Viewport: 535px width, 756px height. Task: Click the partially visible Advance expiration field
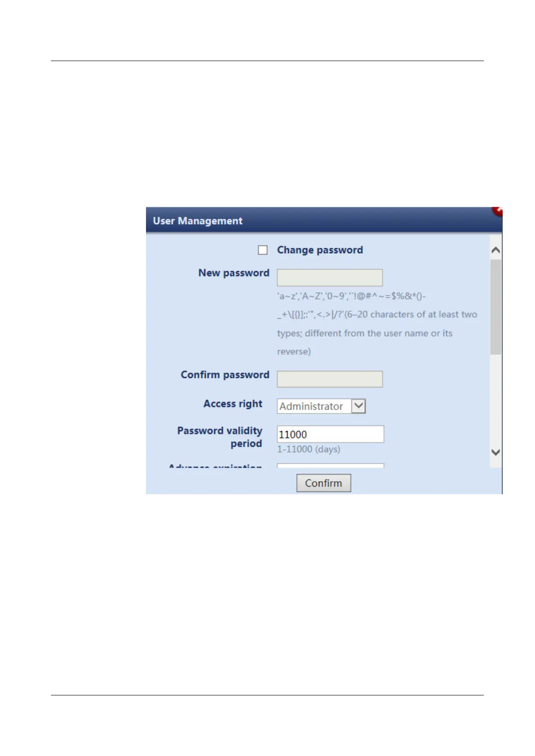331,466
